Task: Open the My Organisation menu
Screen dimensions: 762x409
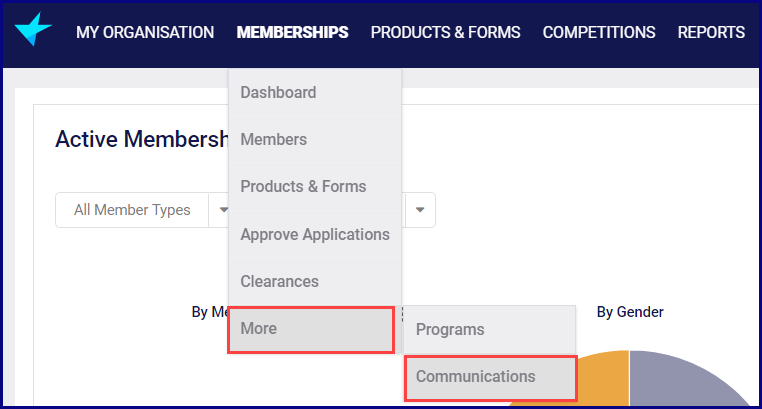Action: (145, 32)
